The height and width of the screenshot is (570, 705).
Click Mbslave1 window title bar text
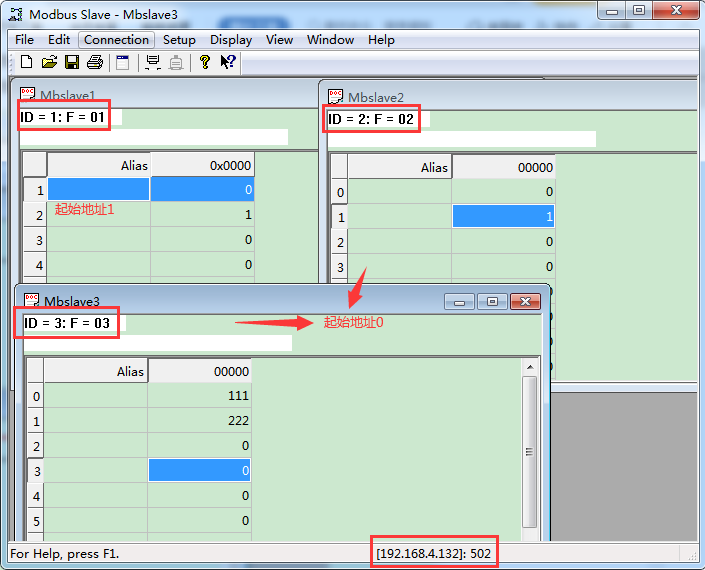pyautogui.click(x=67, y=95)
